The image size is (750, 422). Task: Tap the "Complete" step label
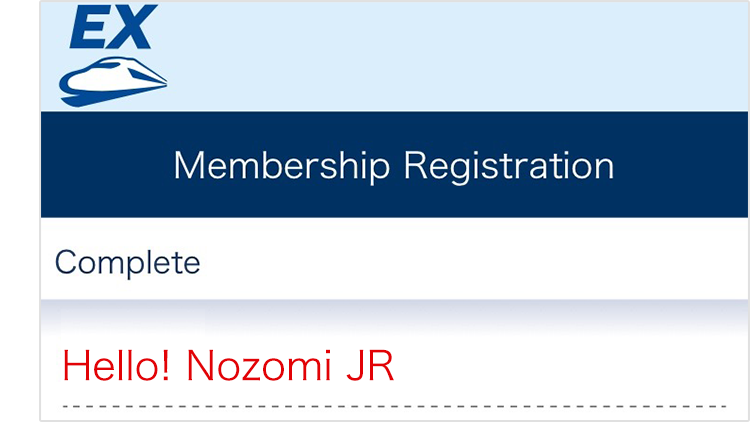click(x=127, y=262)
